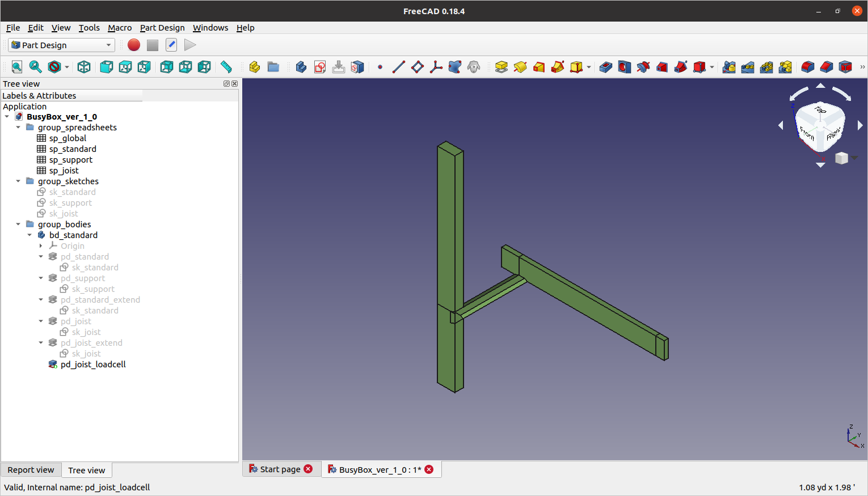The image size is (868, 496).
Task: Click the Fillet tool icon
Action: click(807, 67)
